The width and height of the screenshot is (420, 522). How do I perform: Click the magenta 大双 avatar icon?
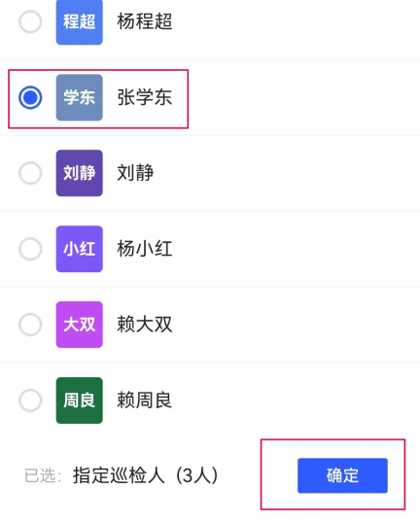point(80,325)
